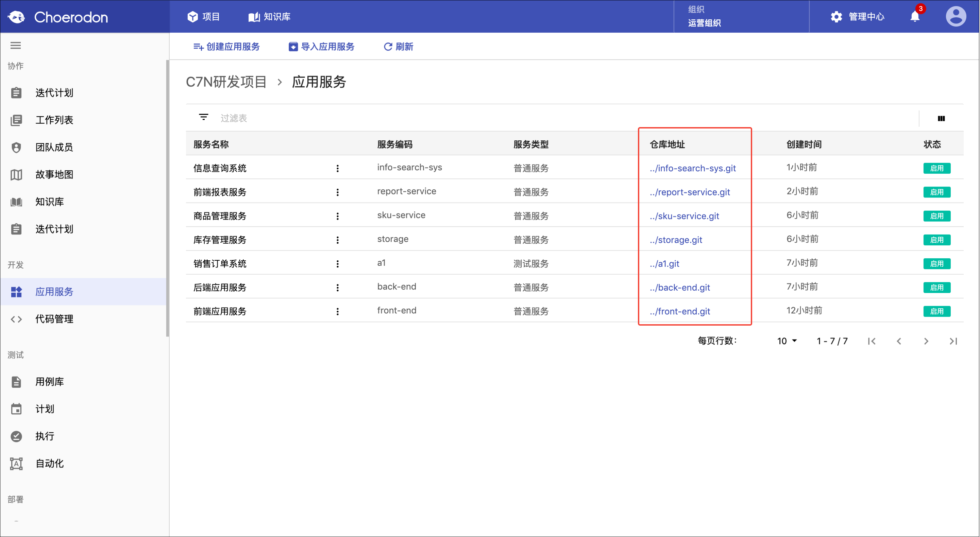Open more actions for 前端报表服务
The width and height of the screenshot is (980, 537).
(337, 192)
